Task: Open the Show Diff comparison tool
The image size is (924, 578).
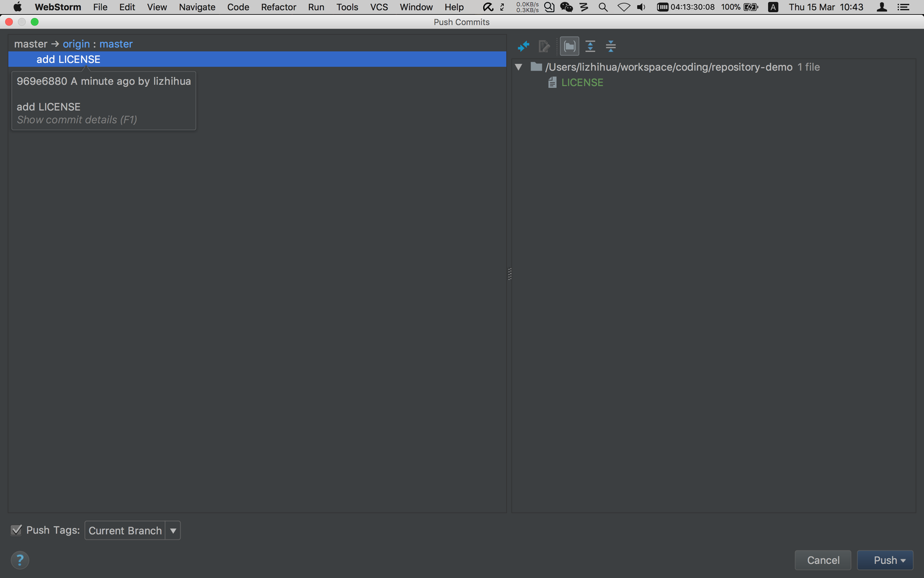Action: 523,46
